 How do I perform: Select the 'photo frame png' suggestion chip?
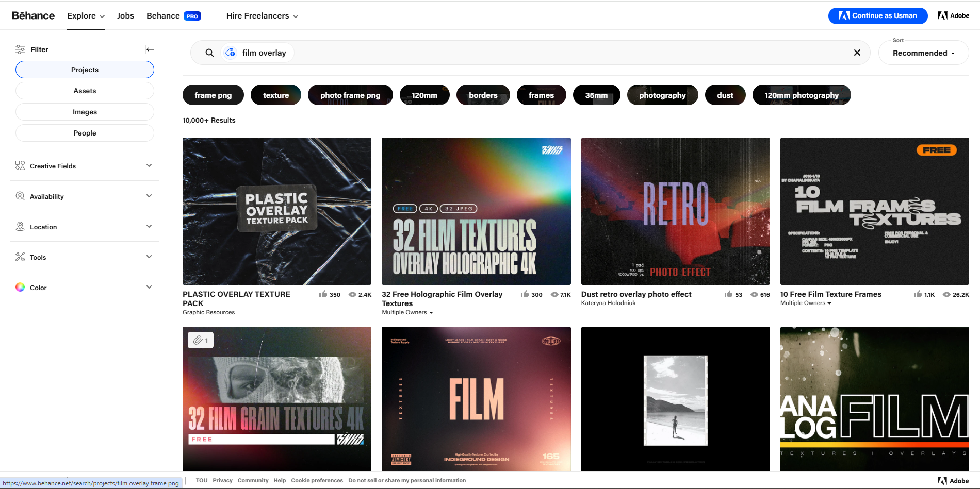(x=350, y=95)
